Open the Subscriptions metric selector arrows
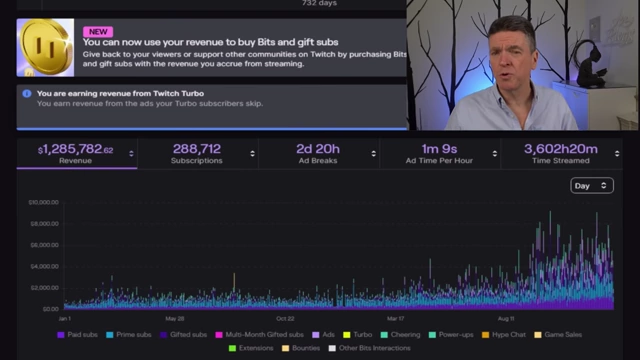Viewport: 640px width, 360px height. click(x=252, y=154)
